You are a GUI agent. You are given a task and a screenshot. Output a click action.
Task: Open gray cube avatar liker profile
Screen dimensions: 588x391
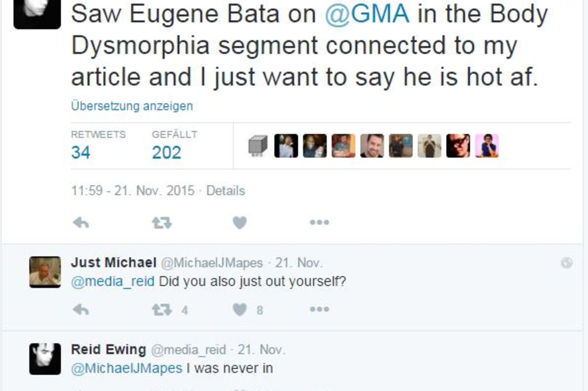tap(258, 146)
